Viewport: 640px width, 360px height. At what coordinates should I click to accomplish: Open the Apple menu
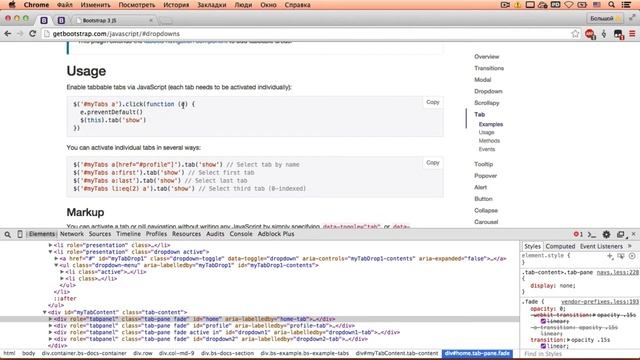[x=12, y=5]
